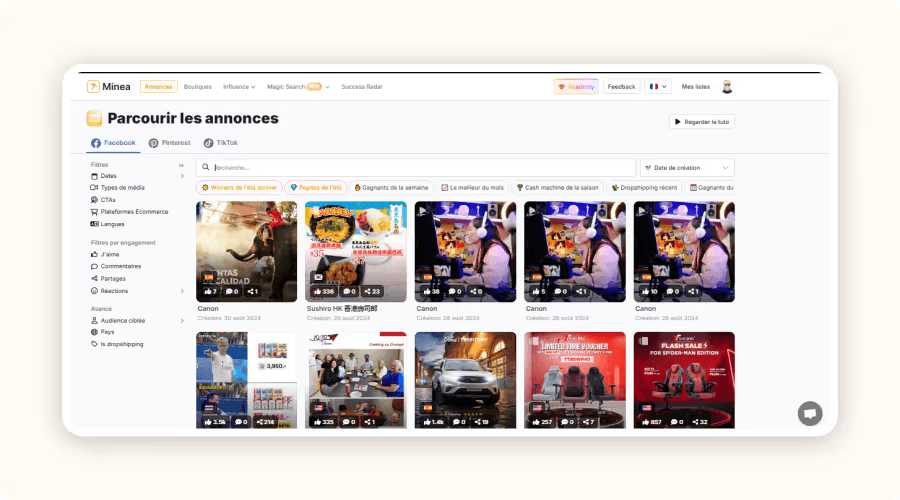Screen dimensions: 900x500
Task: Open the Flash Sale Spider-Man edition ad
Action: pos(684,380)
